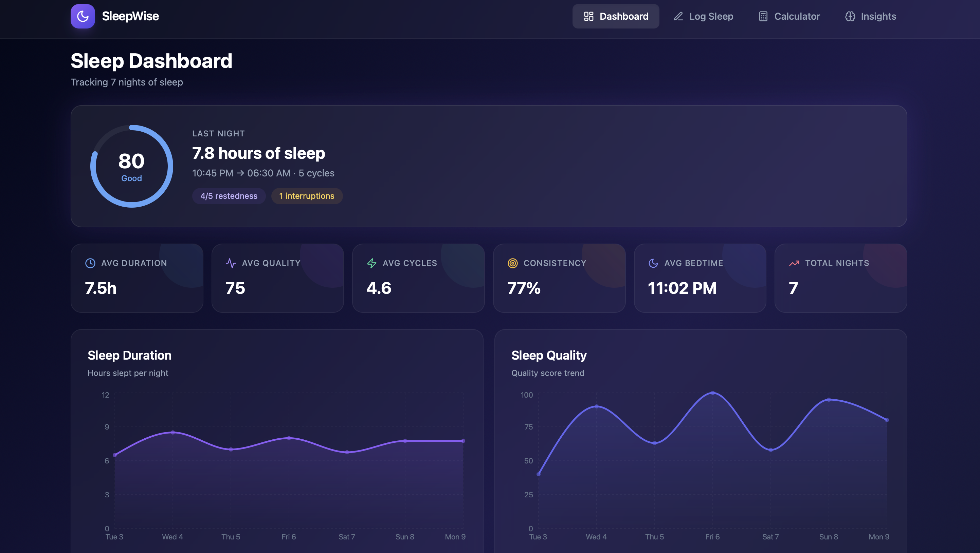Image resolution: width=980 pixels, height=553 pixels.
Task: Click the Insights brain icon
Action: point(850,16)
